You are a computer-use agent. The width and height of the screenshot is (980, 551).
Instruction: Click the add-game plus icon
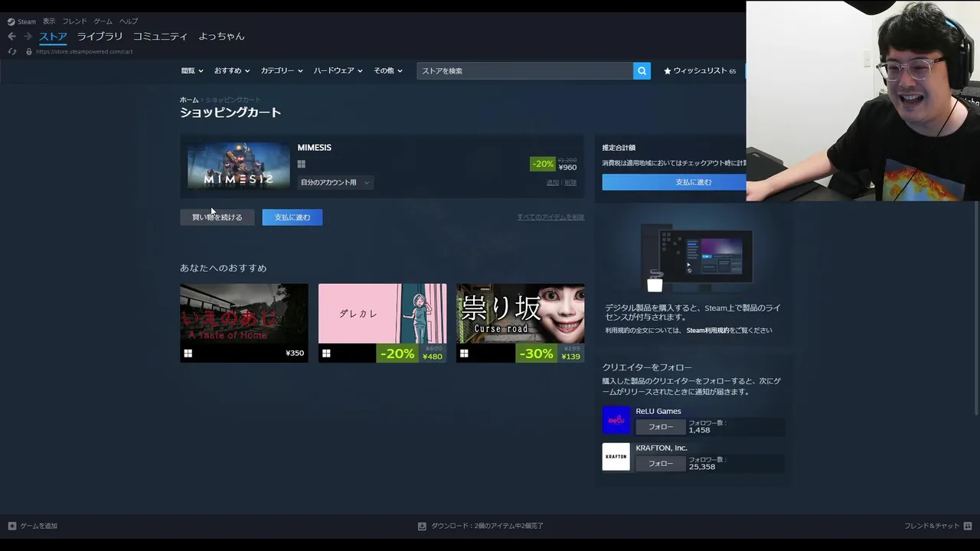(x=12, y=526)
